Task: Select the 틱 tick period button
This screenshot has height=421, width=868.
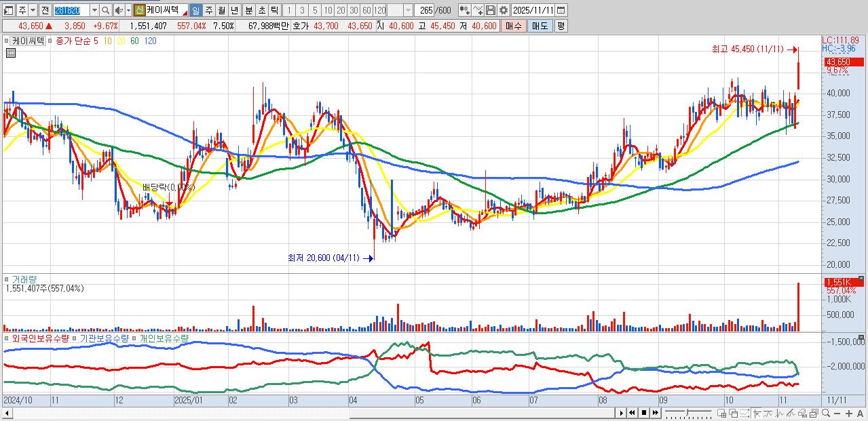Action: click(274, 10)
